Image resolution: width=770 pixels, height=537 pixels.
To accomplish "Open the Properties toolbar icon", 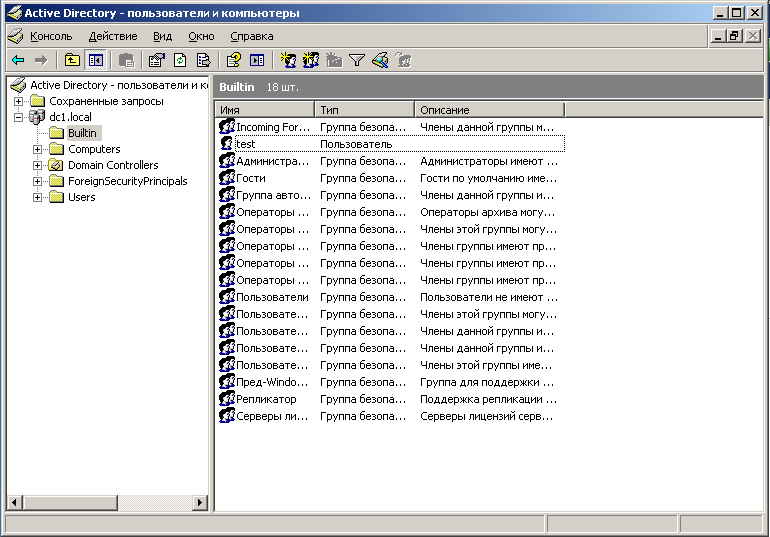I will tap(157, 60).
